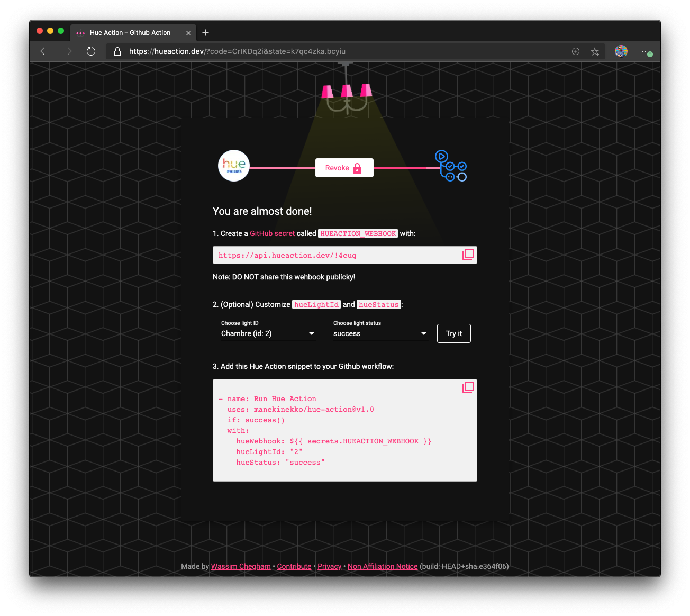The width and height of the screenshot is (690, 616).
Task: Click the webhook URL text field
Action: point(336,255)
